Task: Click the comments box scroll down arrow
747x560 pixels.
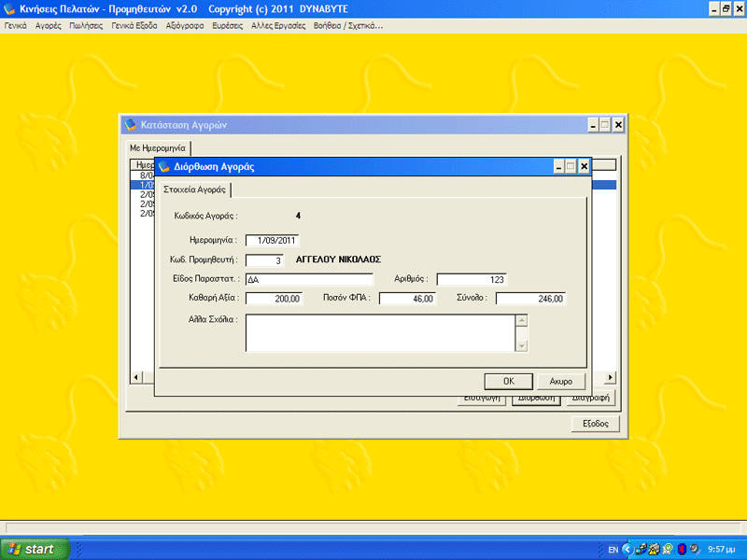Action: coord(522,345)
